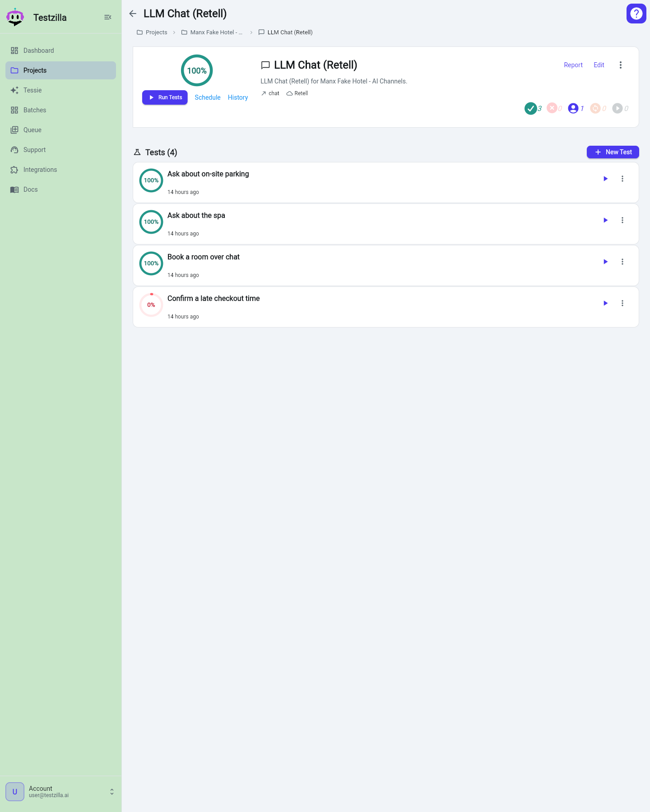Run the Confirm a late checkout test
This screenshot has width=650, height=812.
click(x=606, y=303)
